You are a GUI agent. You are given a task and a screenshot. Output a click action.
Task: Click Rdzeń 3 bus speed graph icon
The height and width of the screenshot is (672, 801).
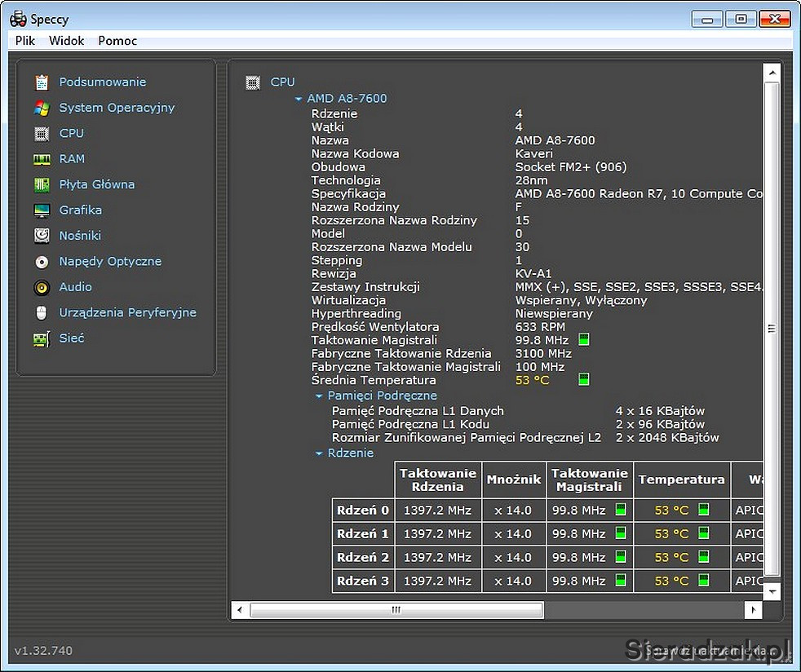[x=621, y=580]
